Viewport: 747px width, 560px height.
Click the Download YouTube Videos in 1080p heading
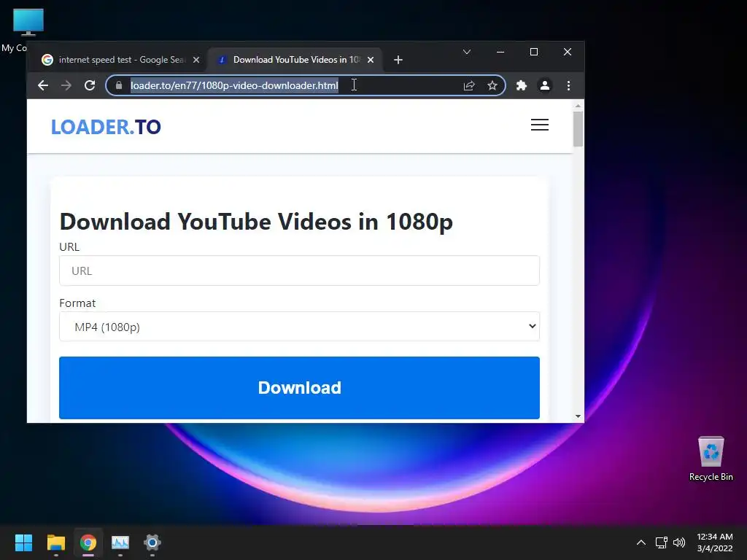[256, 222]
